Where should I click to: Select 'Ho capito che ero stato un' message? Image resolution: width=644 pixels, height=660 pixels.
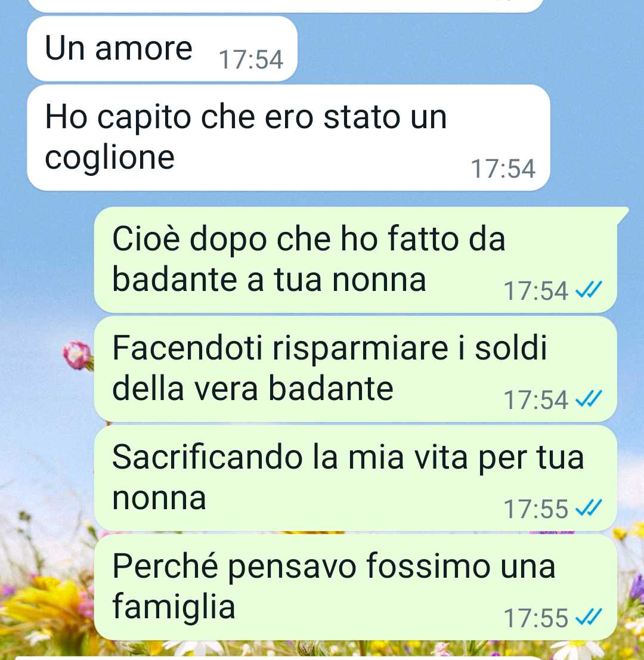point(289,138)
